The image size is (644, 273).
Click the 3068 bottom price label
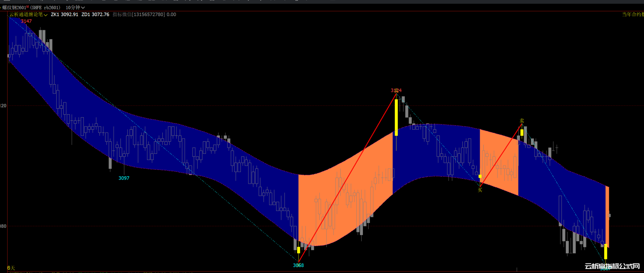(x=298, y=265)
